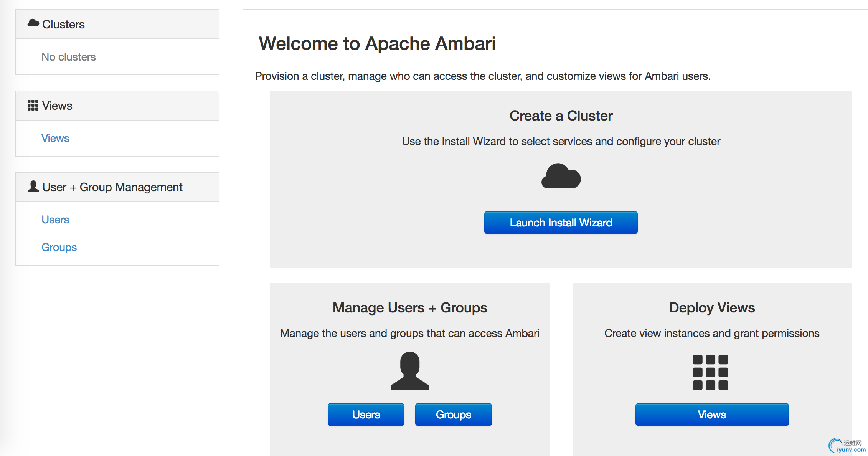
Task: Click 'Create view instances and grant permissions' text
Action: click(x=712, y=333)
